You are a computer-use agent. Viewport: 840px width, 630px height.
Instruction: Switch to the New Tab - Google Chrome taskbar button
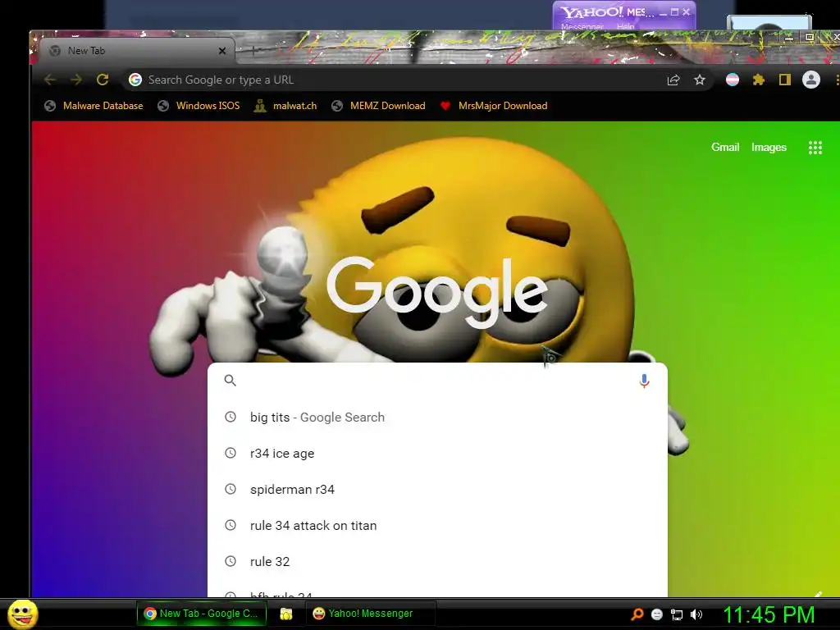click(x=202, y=614)
